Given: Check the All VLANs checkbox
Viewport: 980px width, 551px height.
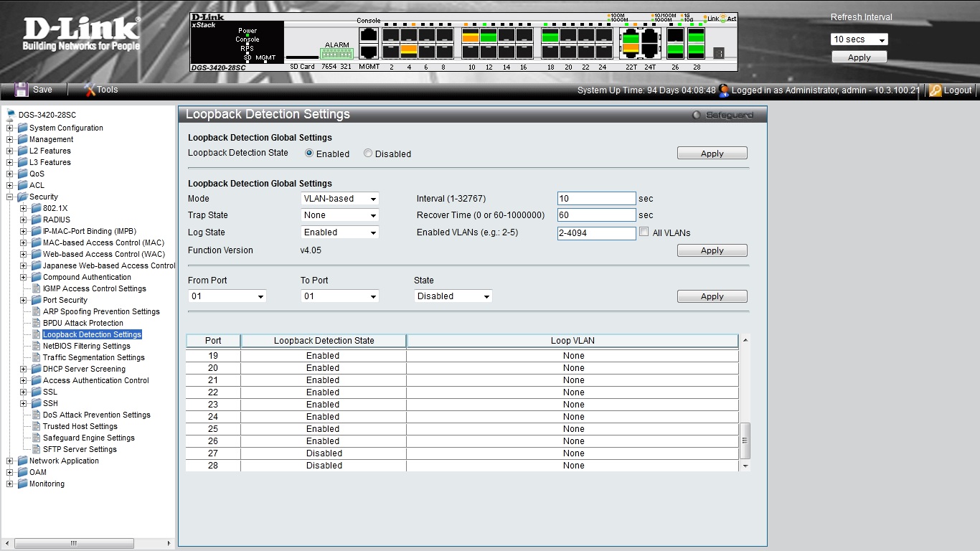Looking at the screenshot, I should click(x=644, y=232).
